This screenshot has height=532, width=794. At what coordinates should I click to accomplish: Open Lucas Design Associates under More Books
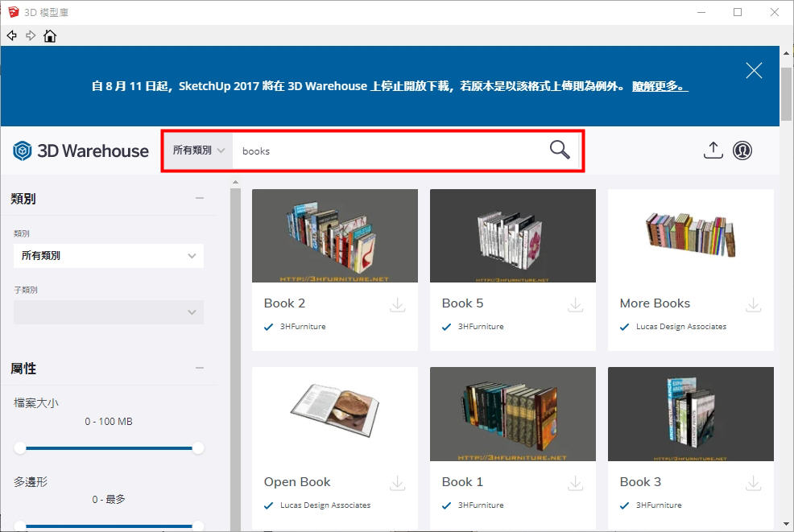(681, 327)
